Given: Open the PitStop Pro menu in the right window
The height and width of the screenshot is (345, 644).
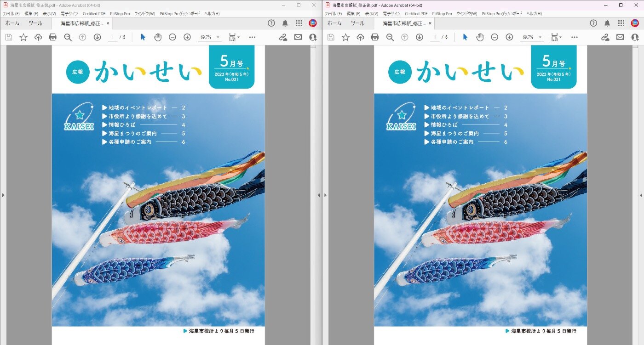Looking at the screenshot, I should point(442,14).
